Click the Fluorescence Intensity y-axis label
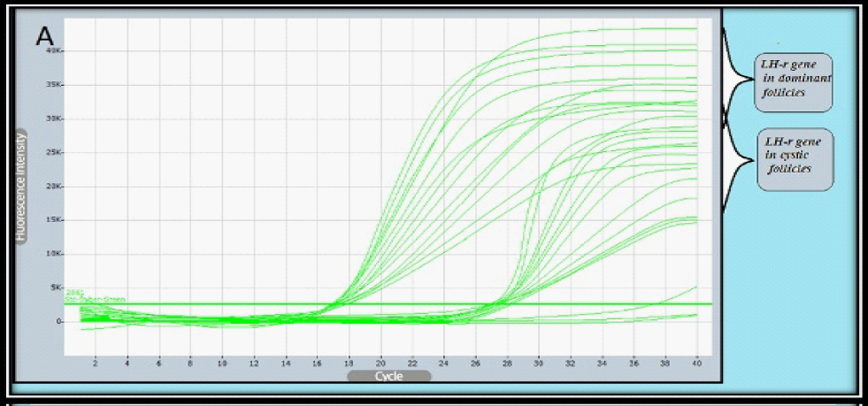 pos(20,187)
